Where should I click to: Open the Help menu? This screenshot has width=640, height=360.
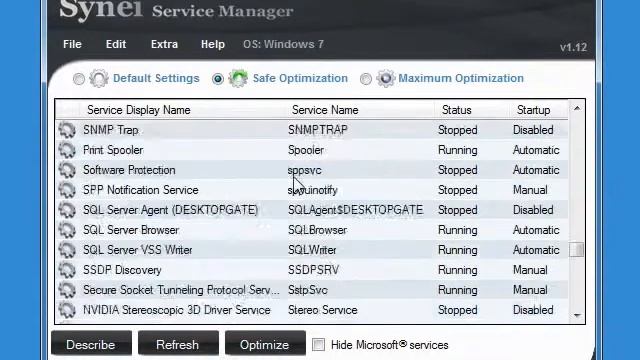click(x=213, y=44)
